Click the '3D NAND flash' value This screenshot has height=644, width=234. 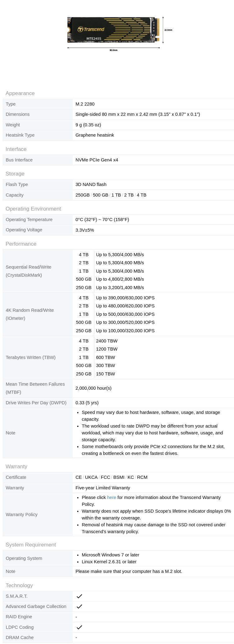coord(91,184)
